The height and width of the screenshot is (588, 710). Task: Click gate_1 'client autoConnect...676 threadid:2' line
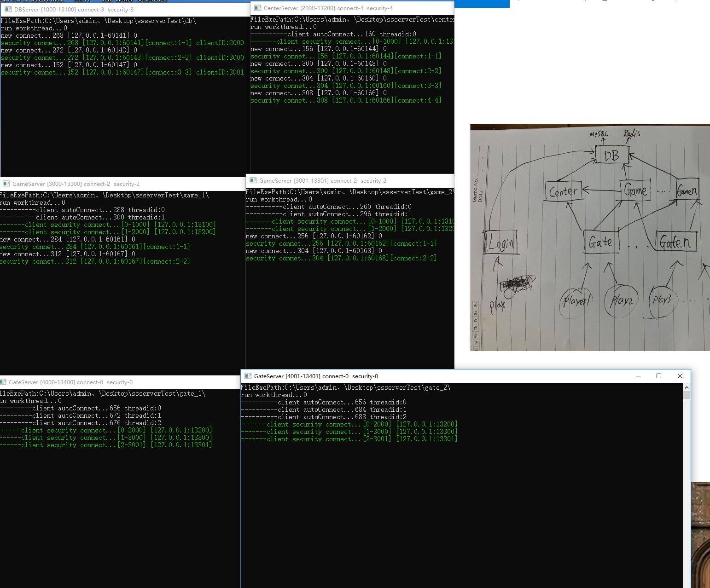pos(81,423)
